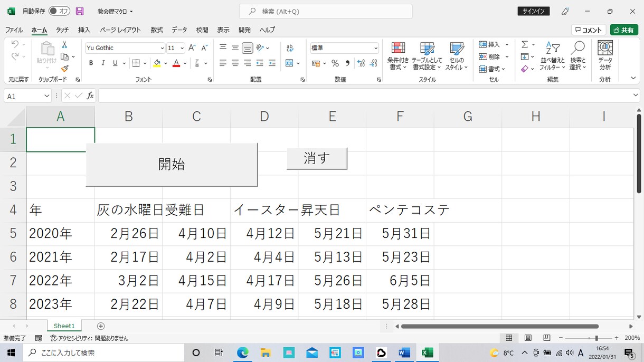
Task: Switch to the 表示 view tab
Action: (x=223, y=30)
